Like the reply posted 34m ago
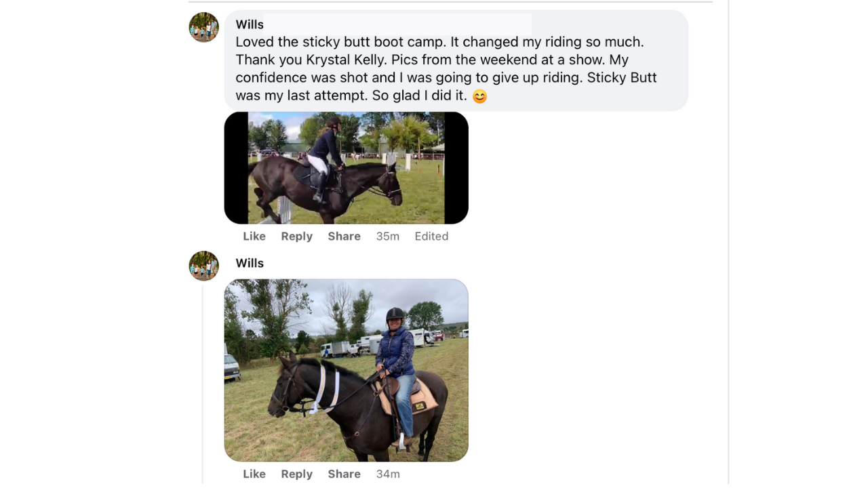This screenshot has height=488, width=868. click(x=254, y=474)
